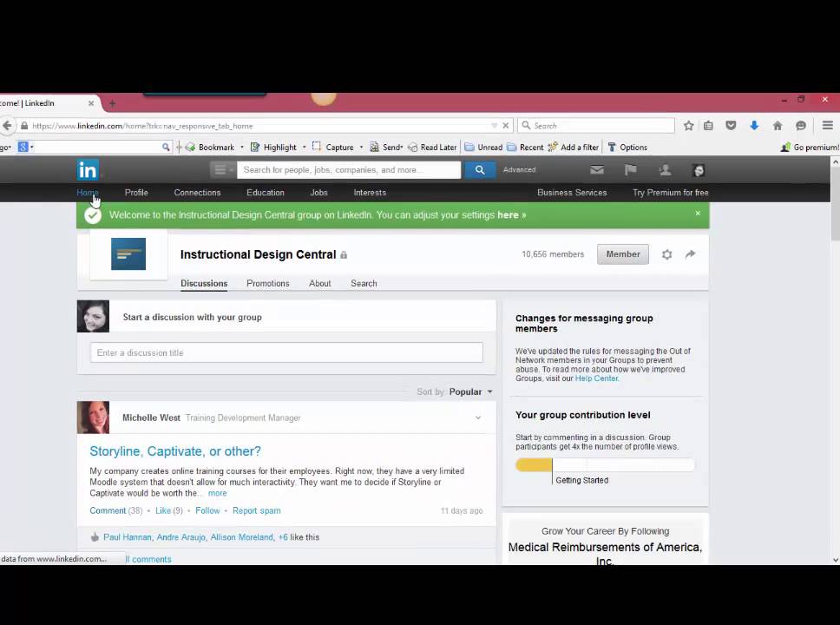
Task: Click the group settings gear icon
Action: coord(666,254)
